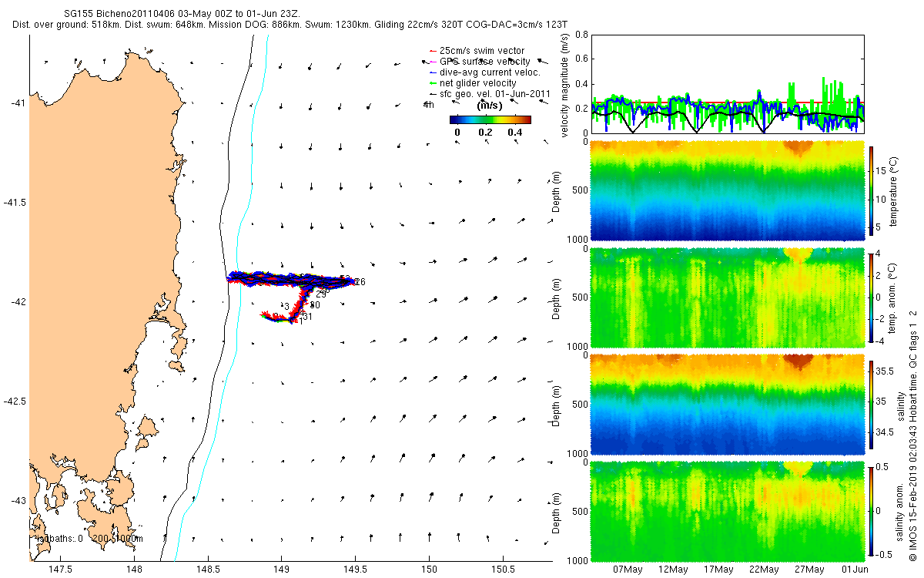The image size is (924, 578).
Task: Click the 'net glider velocity' legend text
Action: (483, 82)
